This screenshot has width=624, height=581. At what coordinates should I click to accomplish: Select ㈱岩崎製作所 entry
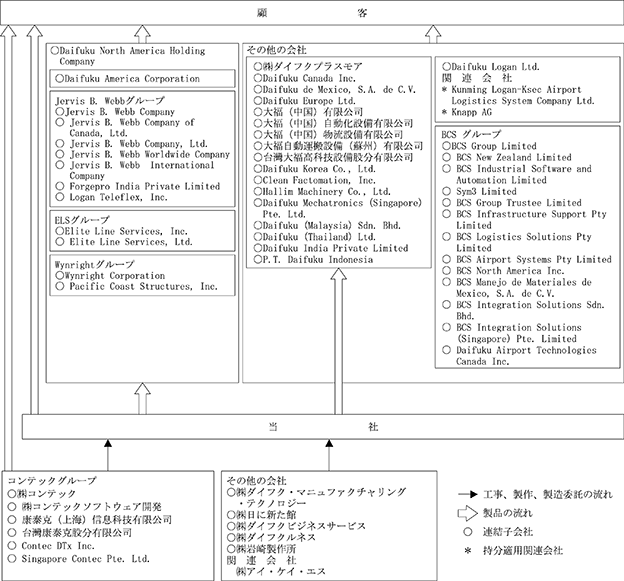(262, 549)
